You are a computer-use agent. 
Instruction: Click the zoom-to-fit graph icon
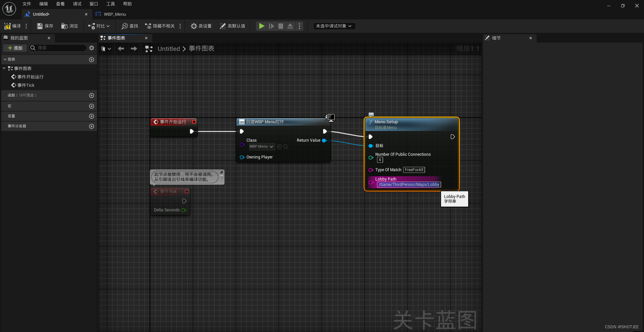pos(148,49)
